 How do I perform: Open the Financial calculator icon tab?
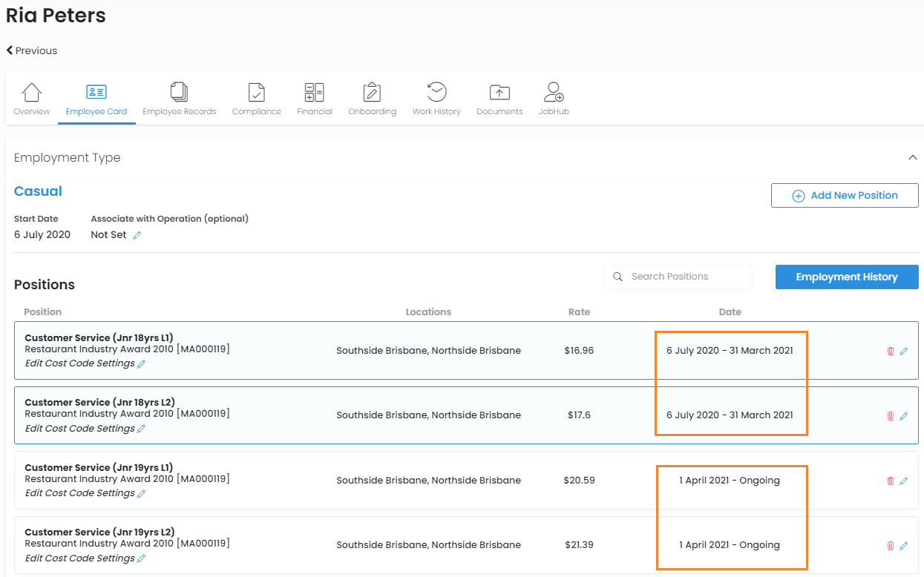tap(314, 99)
